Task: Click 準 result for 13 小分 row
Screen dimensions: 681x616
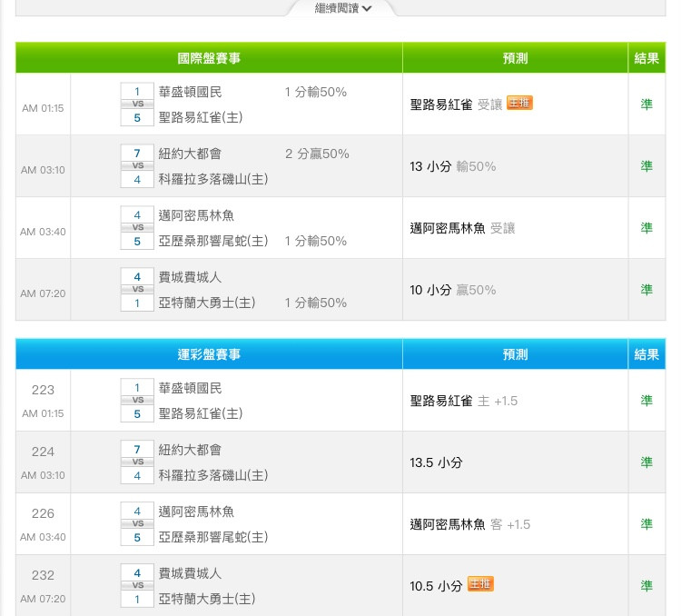Action: [x=646, y=165]
